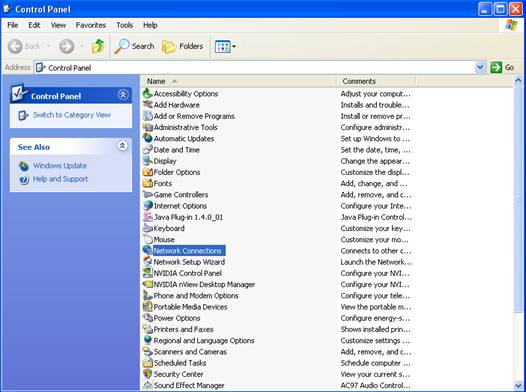Select the Power Options icon
526x392 pixels.
[148, 318]
